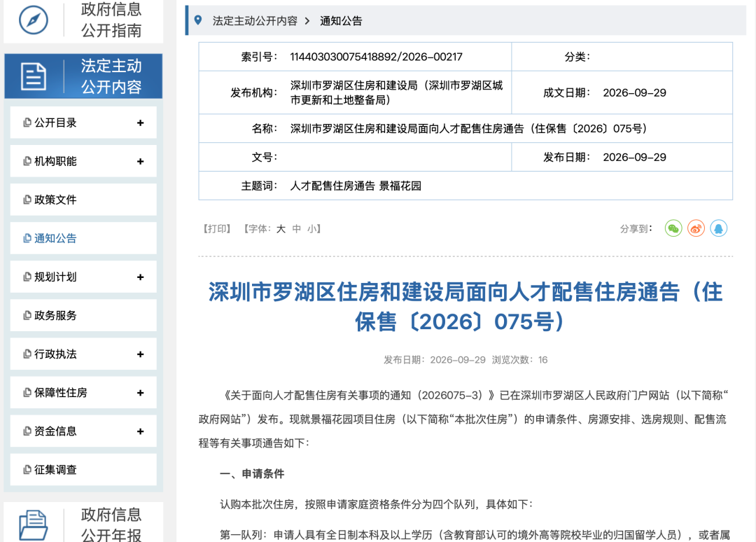756x542 pixels.
Task: Open the 公开目录 menu item
Action: click(x=83, y=123)
